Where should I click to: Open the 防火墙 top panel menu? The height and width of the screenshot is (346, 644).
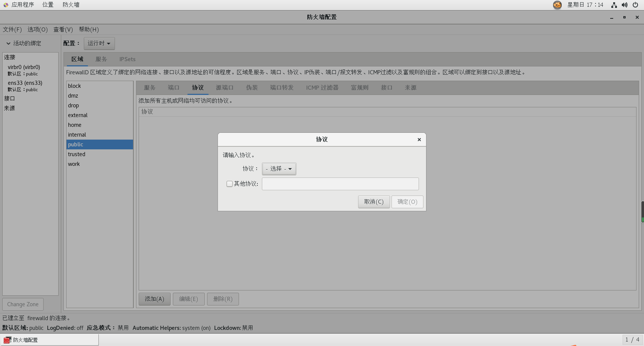point(71,5)
